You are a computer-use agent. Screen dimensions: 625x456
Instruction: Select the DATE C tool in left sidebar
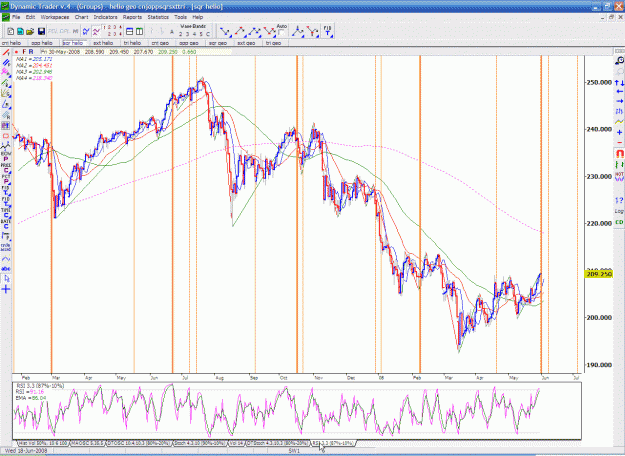(x=6, y=224)
